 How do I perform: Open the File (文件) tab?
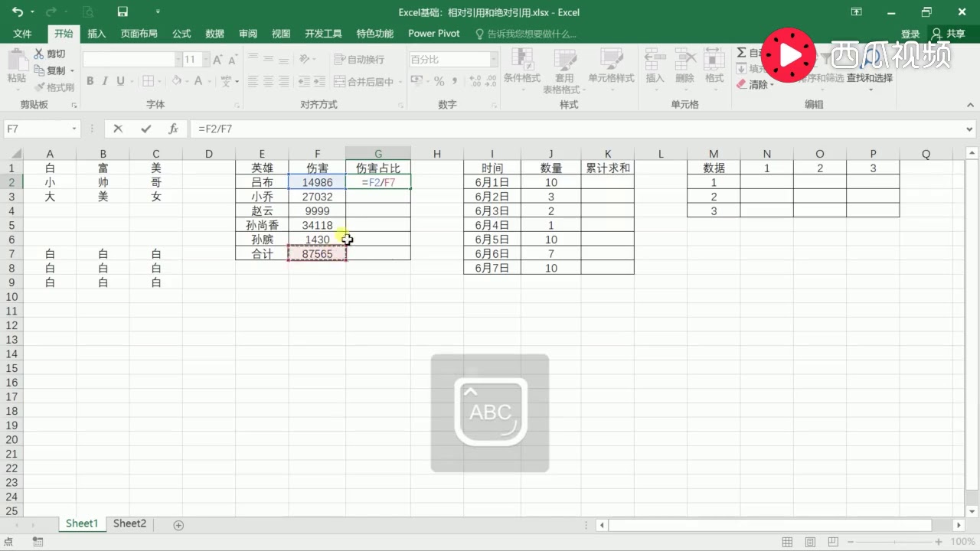pyautogui.click(x=23, y=34)
